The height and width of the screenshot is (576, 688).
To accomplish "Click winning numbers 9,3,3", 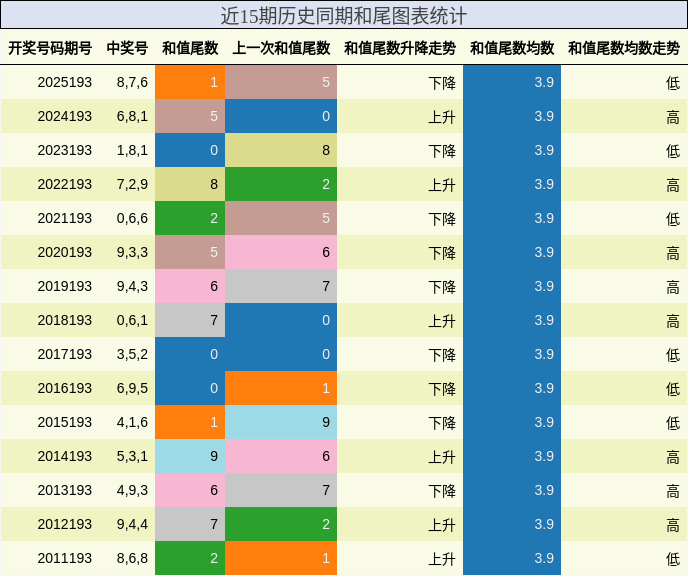I will click(132, 252).
